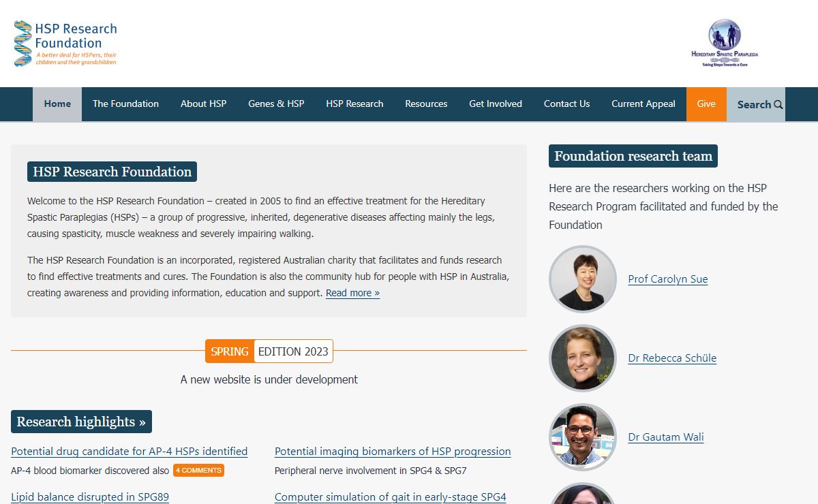Open Potential drug candidate for AP-4 HSPs article

130,451
